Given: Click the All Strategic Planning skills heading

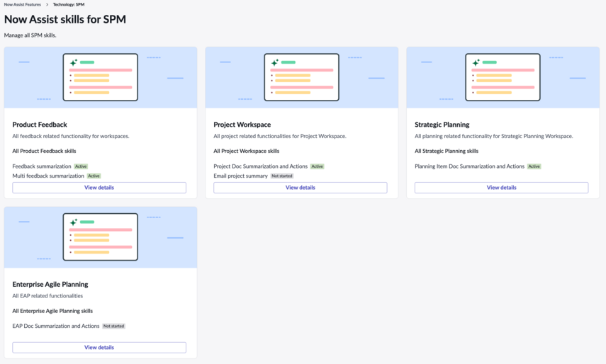Looking at the screenshot, I should point(447,151).
